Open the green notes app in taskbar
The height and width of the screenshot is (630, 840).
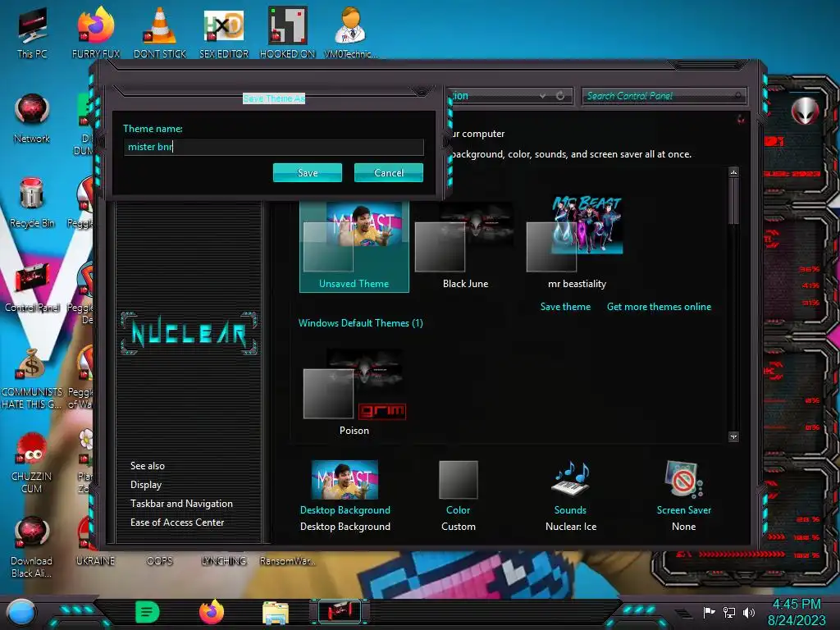pyautogui.click(x=148, y=612)
